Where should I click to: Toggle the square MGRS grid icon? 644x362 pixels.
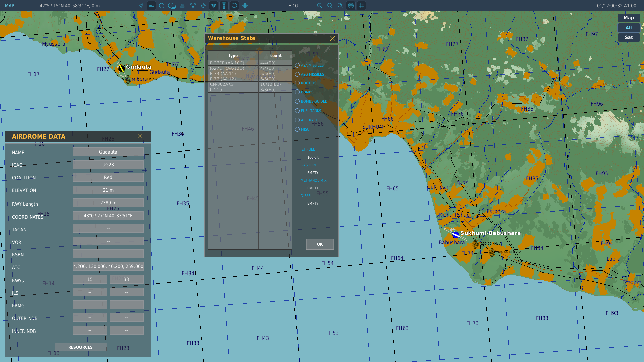pyautogui.click(x=361, y=6)
